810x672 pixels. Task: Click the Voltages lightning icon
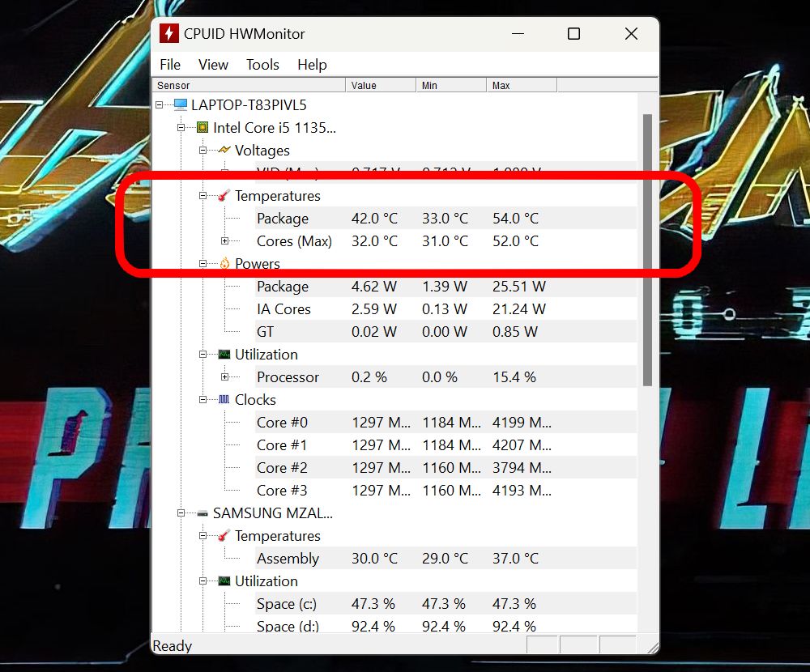point(224,151)
